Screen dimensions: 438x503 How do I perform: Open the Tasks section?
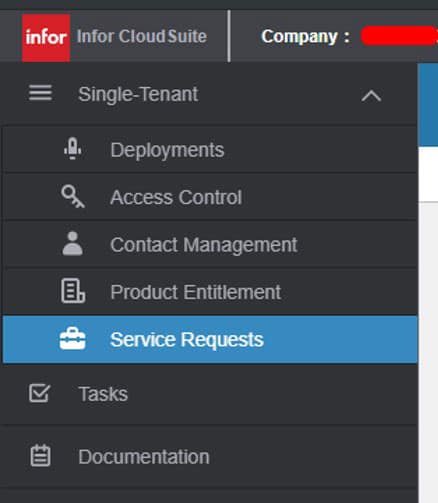tap(209, 394)
